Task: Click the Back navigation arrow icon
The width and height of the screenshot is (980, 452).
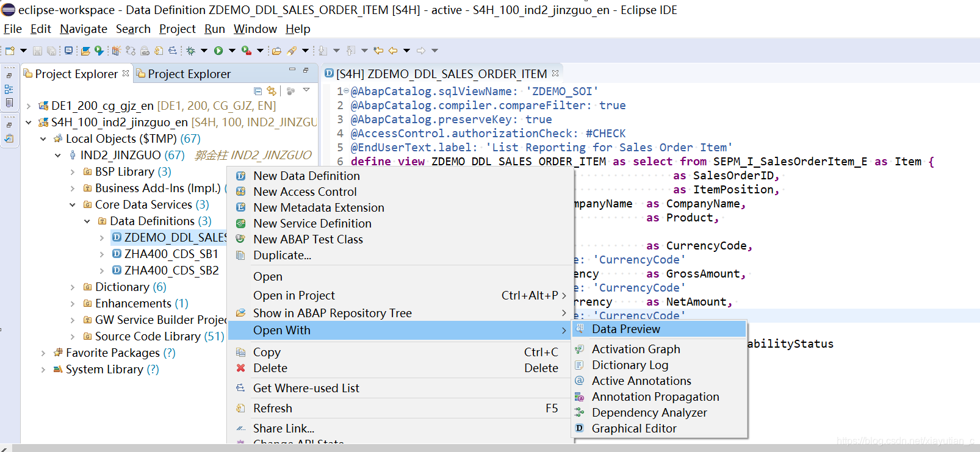Action: click(x=393, y=51)
